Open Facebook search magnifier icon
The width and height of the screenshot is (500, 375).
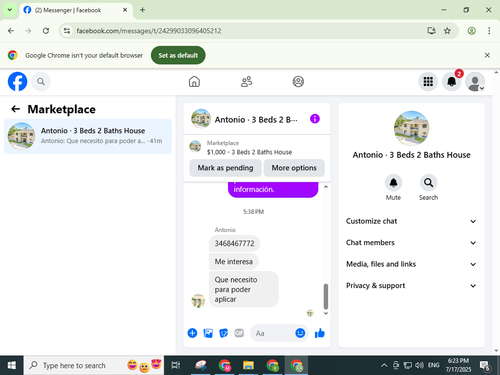pos(41,81)
